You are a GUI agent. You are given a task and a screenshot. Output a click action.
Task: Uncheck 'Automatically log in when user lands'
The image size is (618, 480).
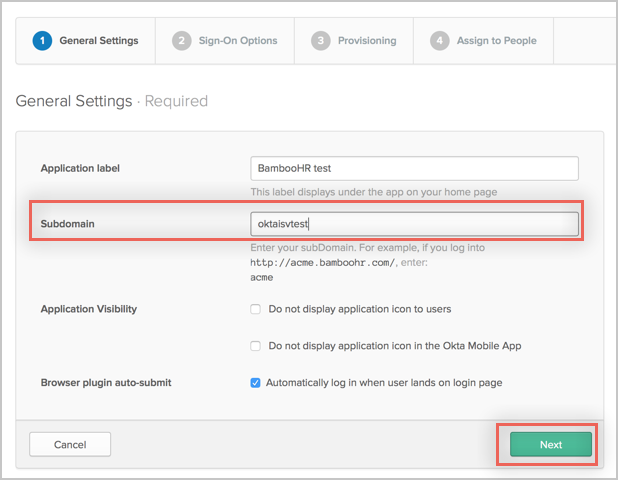(256, 383)
